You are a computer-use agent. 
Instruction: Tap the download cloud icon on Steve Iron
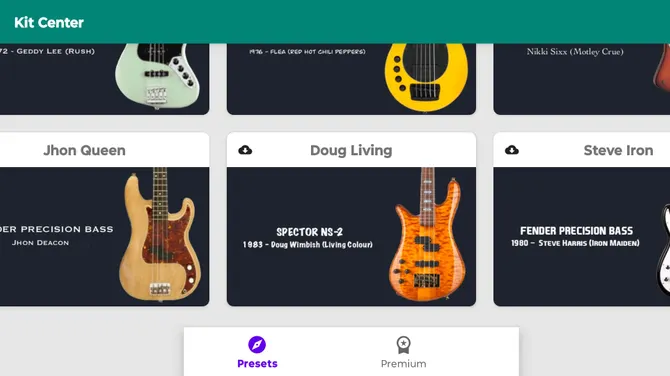click(512, 150)
